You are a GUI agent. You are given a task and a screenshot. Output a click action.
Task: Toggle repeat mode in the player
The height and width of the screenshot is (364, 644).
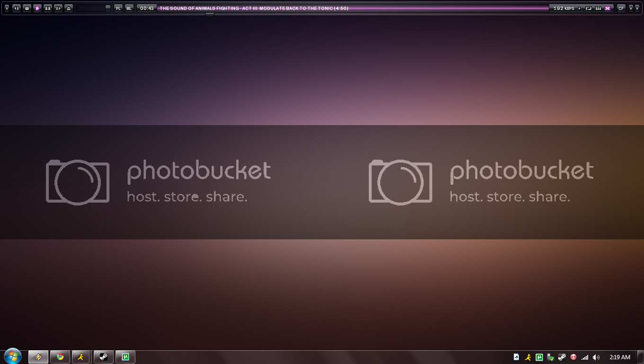click(x=589, y=8)
